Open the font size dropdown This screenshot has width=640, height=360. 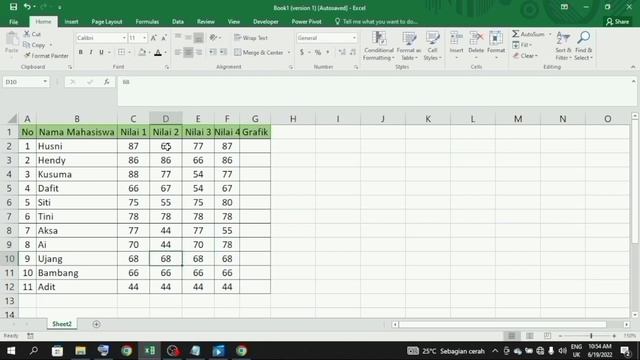(144, 38)
